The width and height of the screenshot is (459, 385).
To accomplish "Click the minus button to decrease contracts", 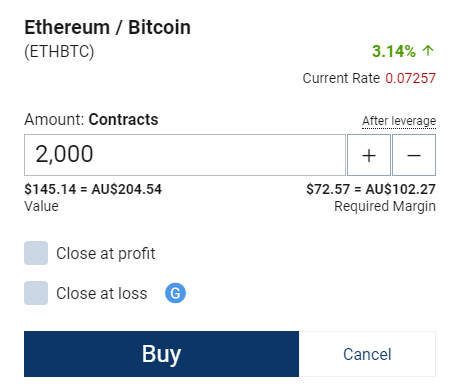I will tap(414, 155).
